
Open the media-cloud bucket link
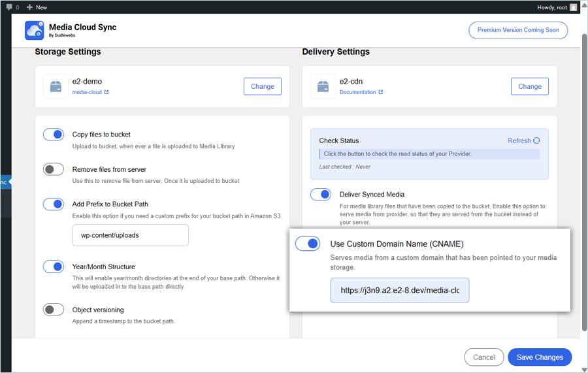pyautogui.click(x=88, y=92)
